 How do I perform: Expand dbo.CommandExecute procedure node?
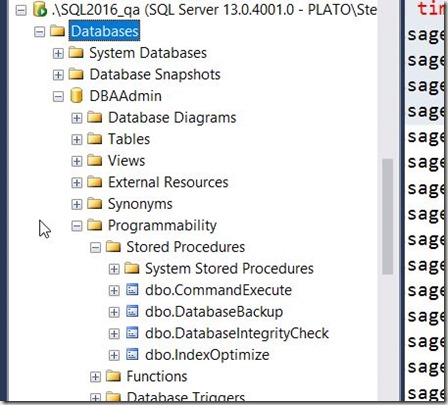tap(114, 291)
